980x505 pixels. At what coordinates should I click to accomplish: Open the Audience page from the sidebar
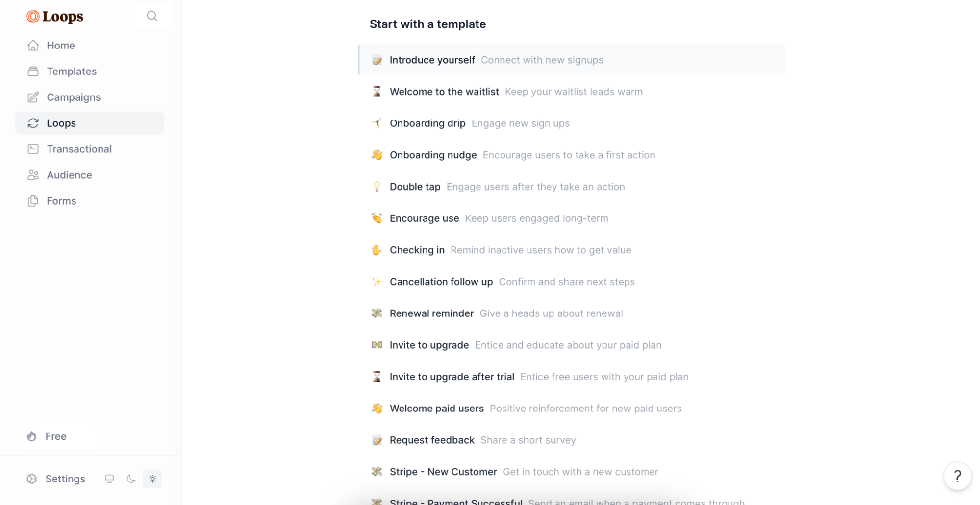point(69,175)
